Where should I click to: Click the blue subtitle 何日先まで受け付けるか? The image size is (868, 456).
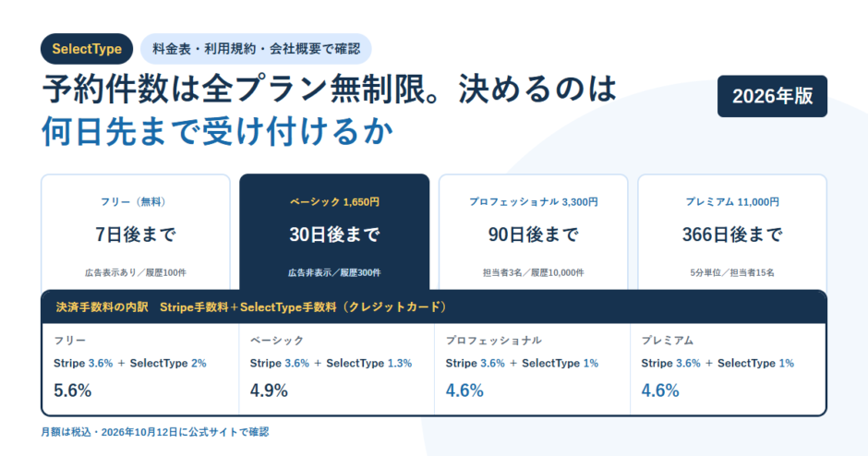coord(218,131)
